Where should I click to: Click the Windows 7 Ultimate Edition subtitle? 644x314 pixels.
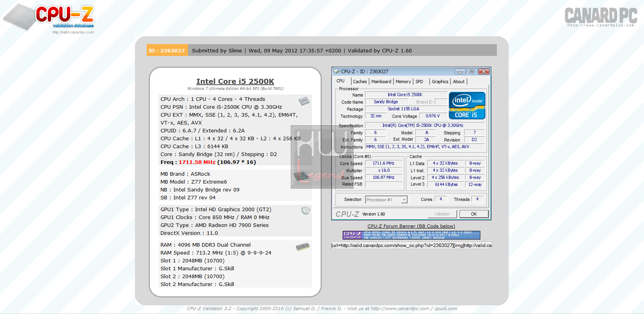tap(235, 89)
